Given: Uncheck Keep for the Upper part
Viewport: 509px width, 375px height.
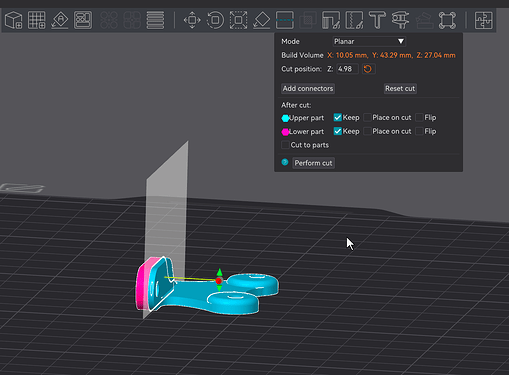Looking at the screenshot, I should 337,117.
